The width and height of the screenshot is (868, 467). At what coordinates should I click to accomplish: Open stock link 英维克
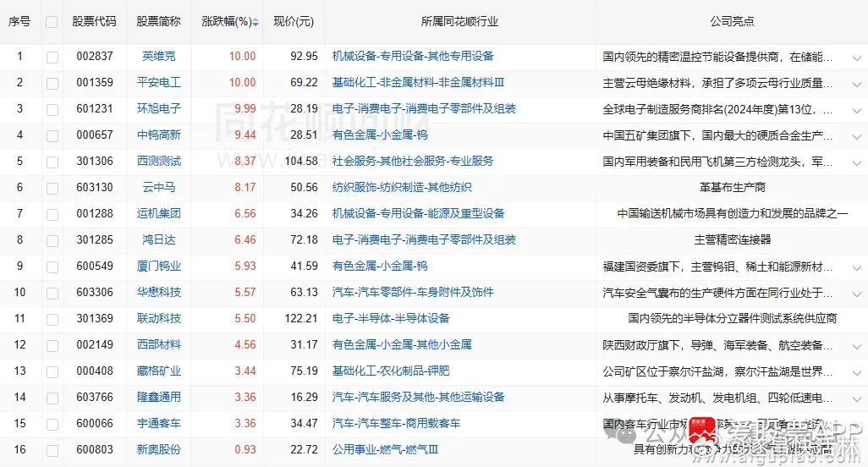pos(159,56)
